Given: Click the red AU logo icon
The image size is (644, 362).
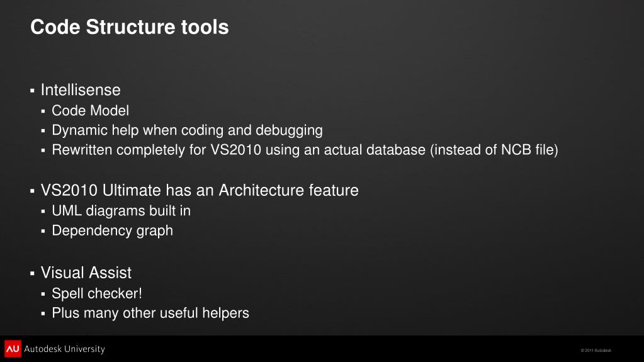Looking at the screenshot, I should [13, 348].
